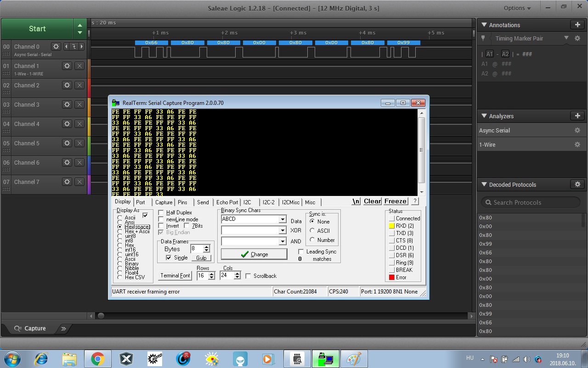588x368 pixels.
Task: Switch to RealTerm Port tab
Action: point(141,202)
